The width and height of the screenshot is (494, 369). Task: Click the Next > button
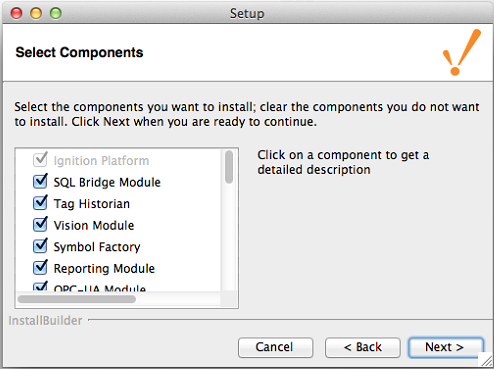[446, 347]
